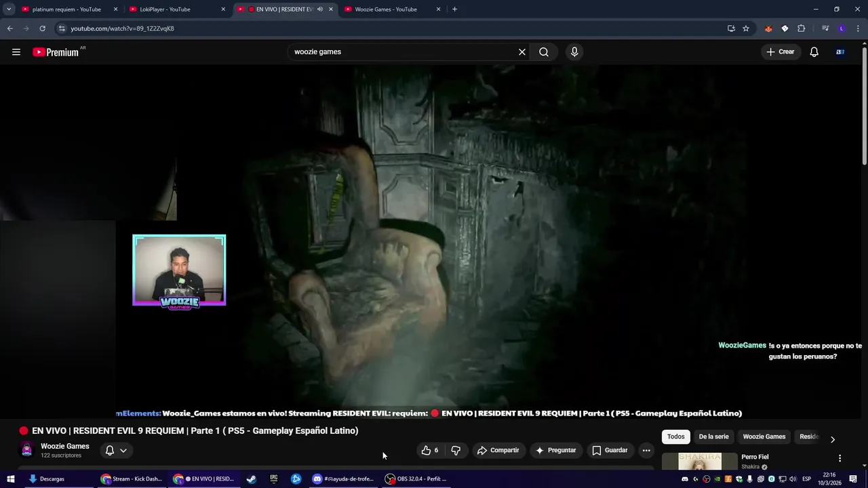Reload the page
This screenshot has width=868, height=488.
point(42,28)
